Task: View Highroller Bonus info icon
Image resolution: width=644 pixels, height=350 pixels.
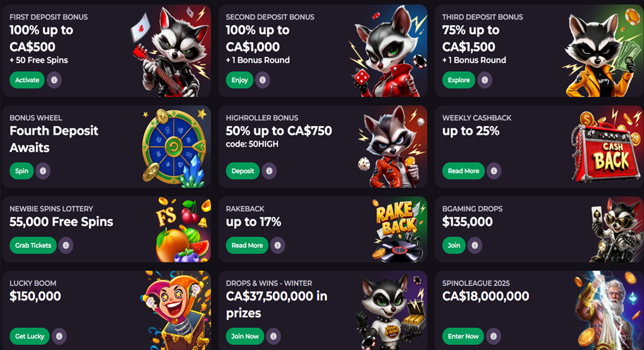Action: click(x=270, y=171)
